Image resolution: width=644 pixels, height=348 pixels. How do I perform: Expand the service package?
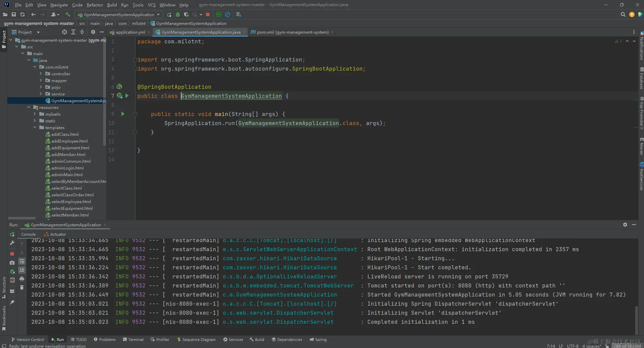click(41, 94)
